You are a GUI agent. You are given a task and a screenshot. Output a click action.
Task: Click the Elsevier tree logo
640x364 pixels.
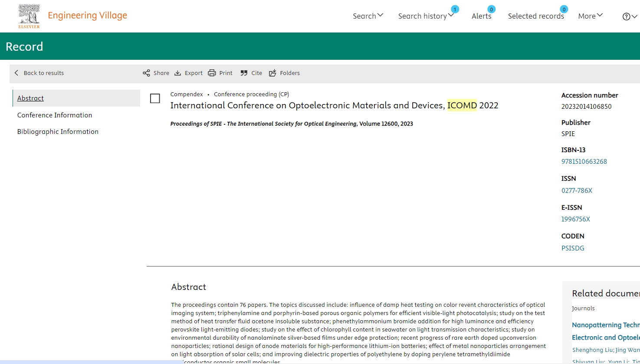(29, 16)
